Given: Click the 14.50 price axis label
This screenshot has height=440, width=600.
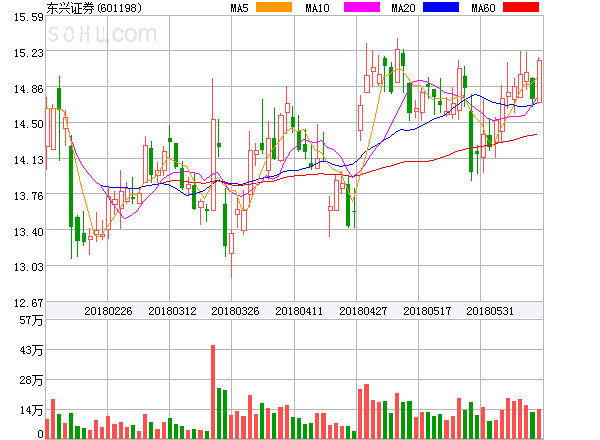Looking at the screenshot, I should [29, 124].
